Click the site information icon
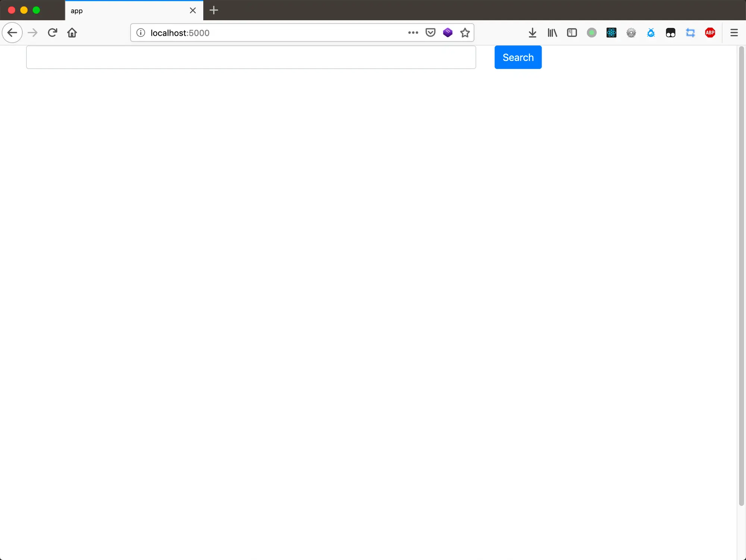This screenshot has height=560, width=746. tap(141, 32)
